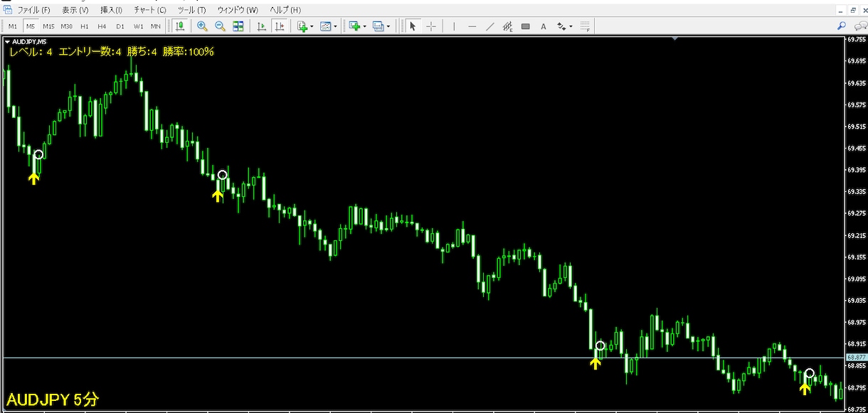
Task: Select the crosshair tool
Action: (x=431, y=26)
